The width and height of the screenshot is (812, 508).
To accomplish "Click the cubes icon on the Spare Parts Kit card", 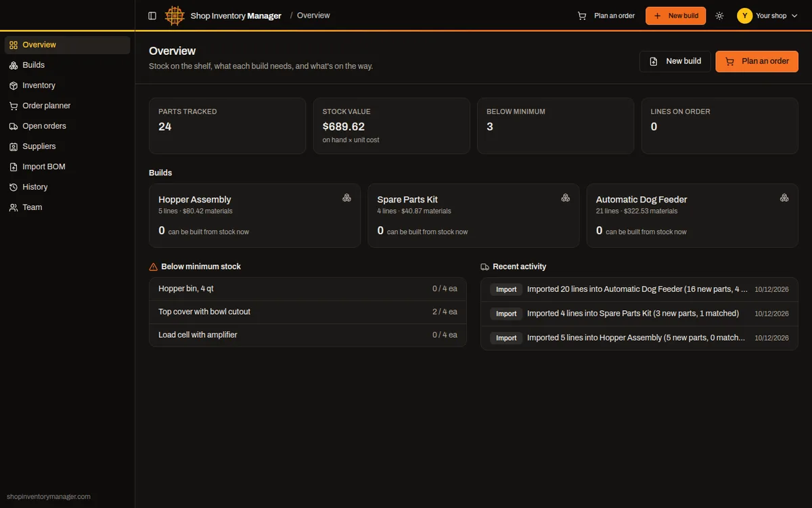I will click(566, 198).
